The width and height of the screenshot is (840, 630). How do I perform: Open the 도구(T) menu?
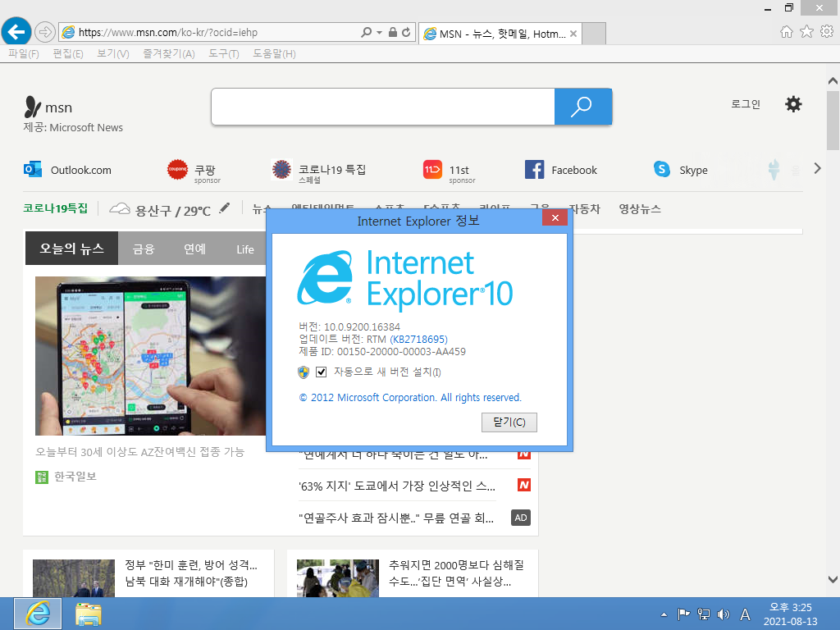pyautogui.click(x=224, y=53)
